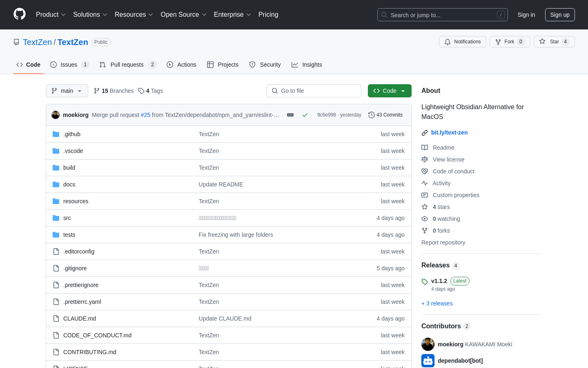Switch to the Issues tab
Viewport: 588px width, 368px height.
69,65
